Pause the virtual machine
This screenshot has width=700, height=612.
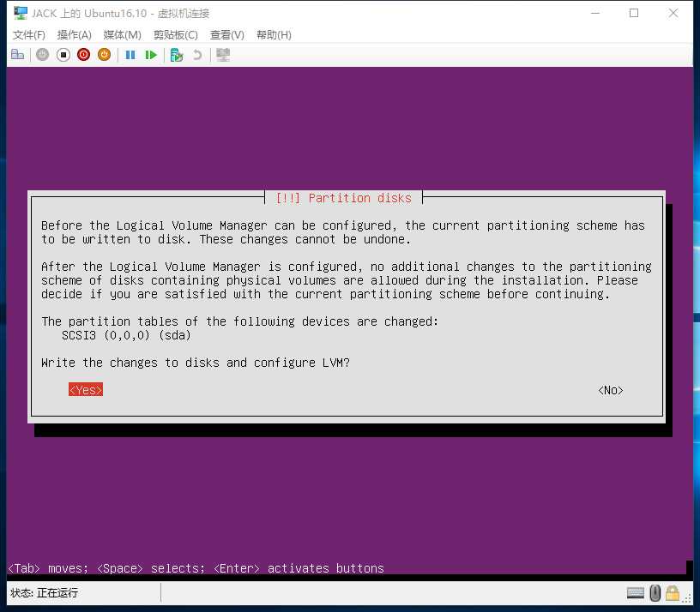(x=130, y=55)
